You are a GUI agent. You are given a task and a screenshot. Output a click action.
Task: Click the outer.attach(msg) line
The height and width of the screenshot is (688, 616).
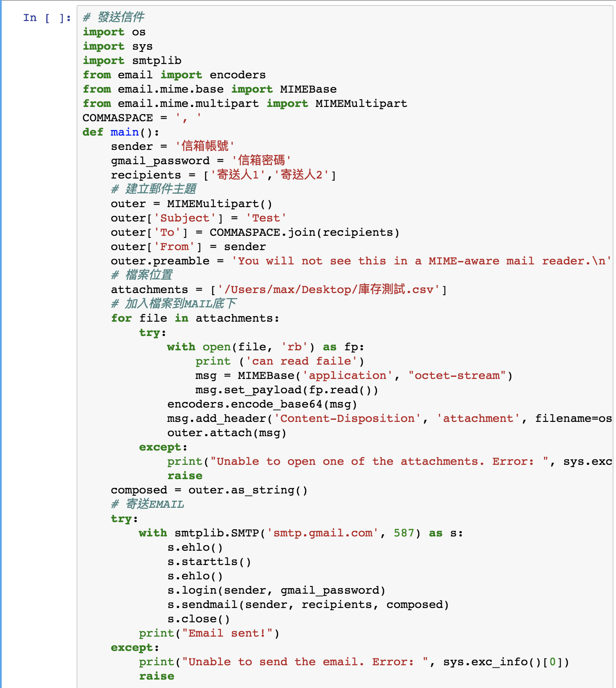click(x=227, y=433)
